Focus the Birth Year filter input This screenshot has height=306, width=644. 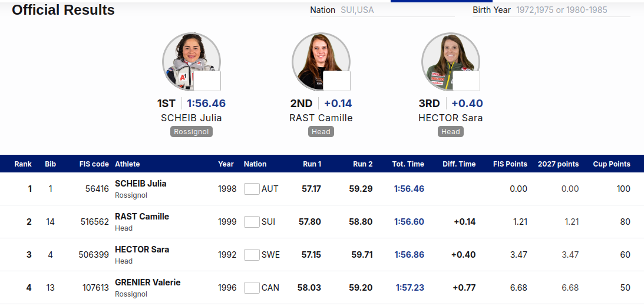573,10
